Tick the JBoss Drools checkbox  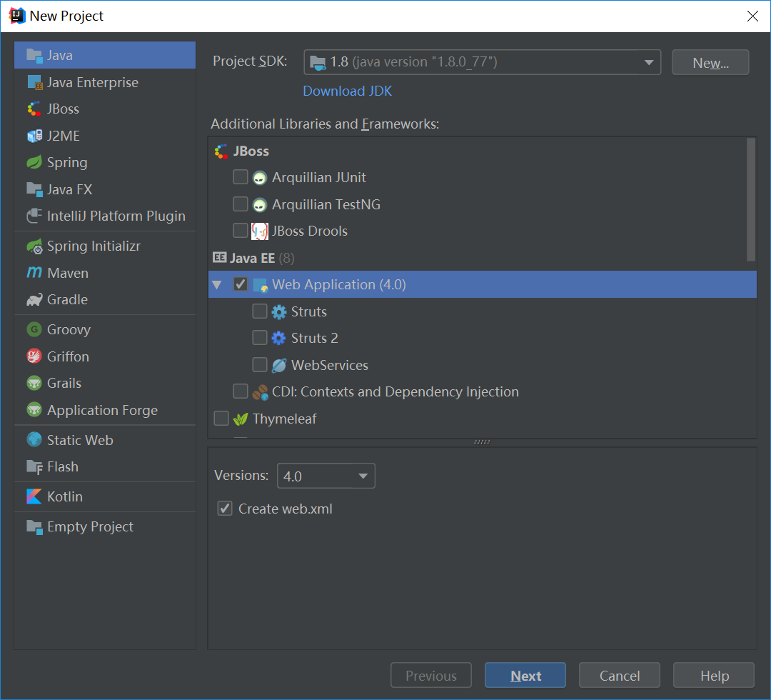pos(241,230)
